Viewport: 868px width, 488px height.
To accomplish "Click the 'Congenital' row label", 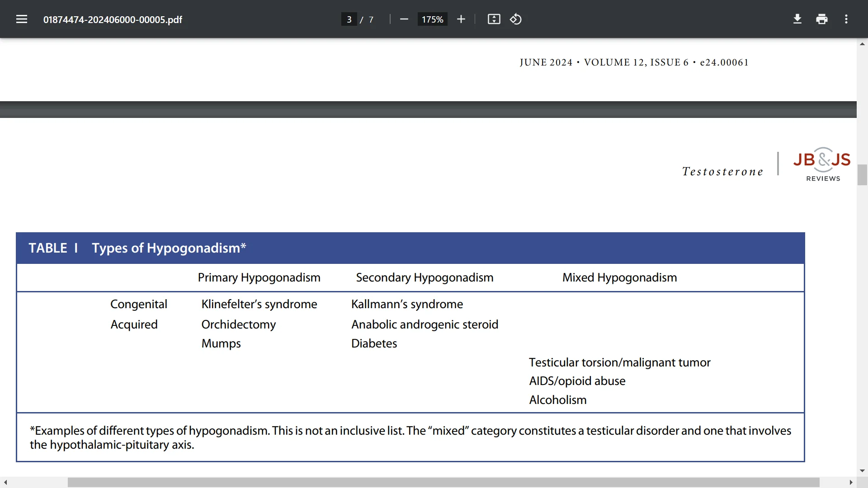I will [139, 304].
